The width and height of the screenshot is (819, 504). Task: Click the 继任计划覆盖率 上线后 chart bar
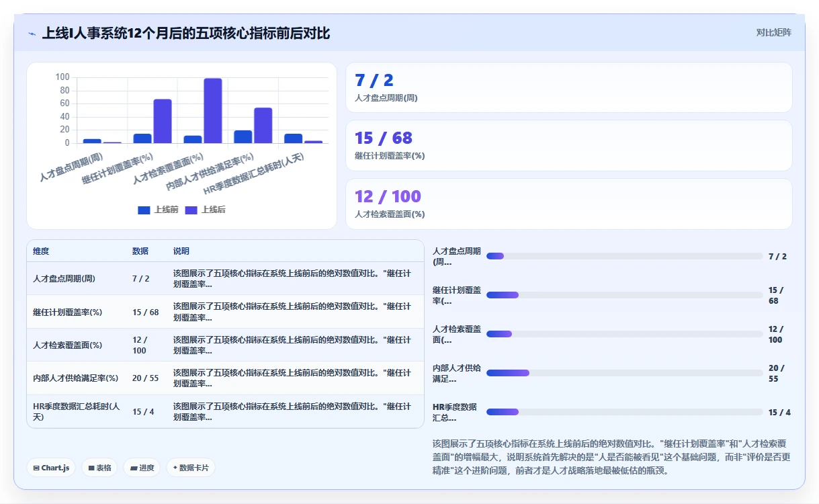pyautogui.click(x=163, y=121)
